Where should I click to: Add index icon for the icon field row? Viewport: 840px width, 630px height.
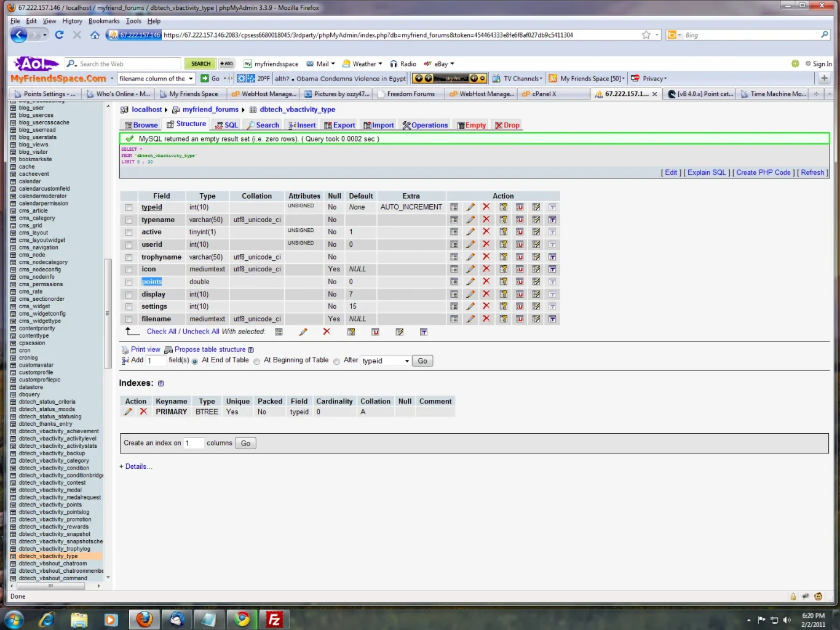536,269
